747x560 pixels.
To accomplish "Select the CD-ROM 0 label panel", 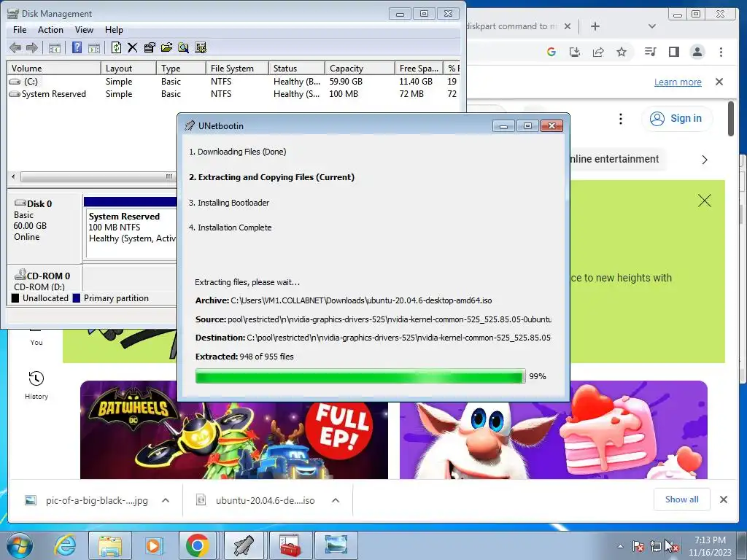I will [x=44, y=279].
